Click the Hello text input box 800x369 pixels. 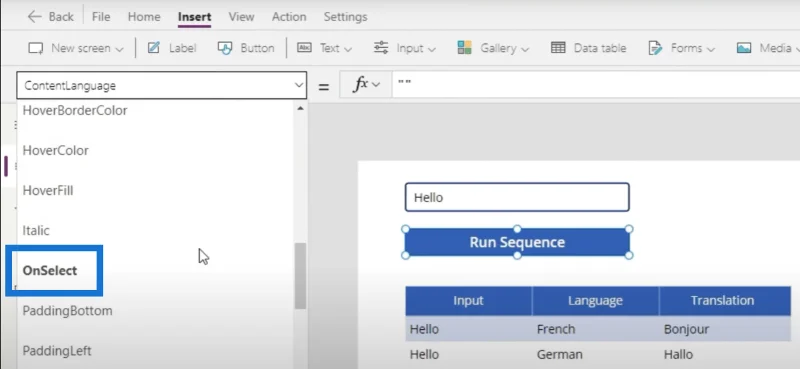pyautogui.click(x=517, y=197)
